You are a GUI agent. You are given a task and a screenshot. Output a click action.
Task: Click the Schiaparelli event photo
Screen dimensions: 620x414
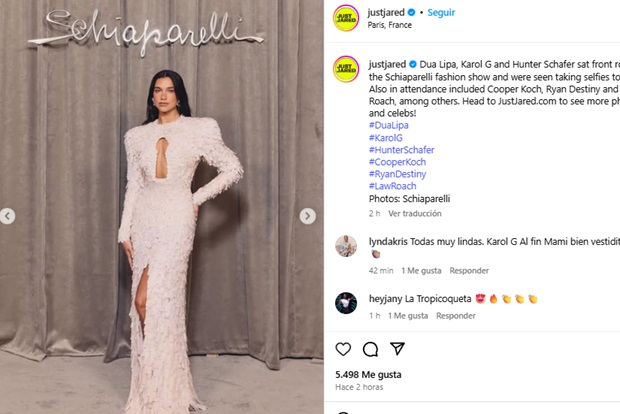point(162,207)
